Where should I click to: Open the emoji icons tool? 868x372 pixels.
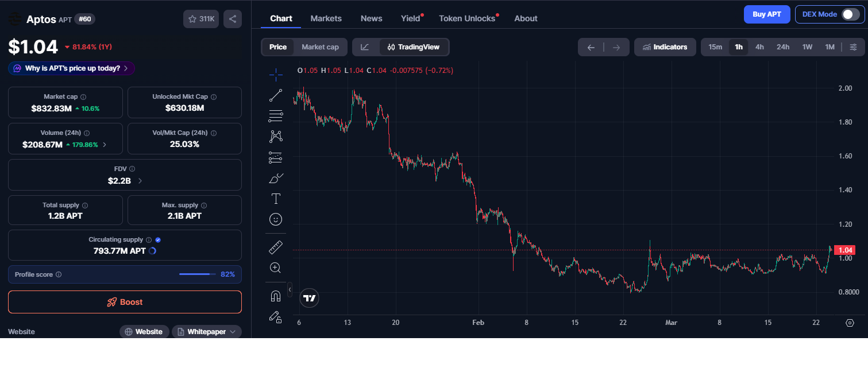coord(276,219)
